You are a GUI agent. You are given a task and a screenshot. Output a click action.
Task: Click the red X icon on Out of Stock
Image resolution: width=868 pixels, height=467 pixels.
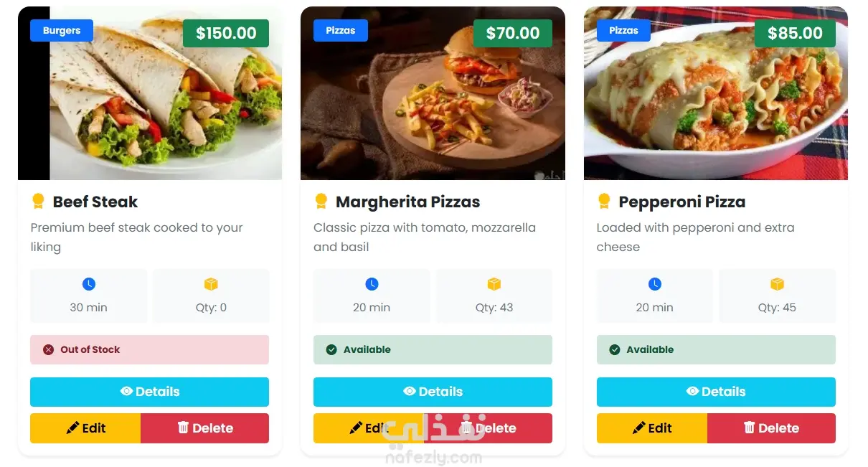point(48,349)
